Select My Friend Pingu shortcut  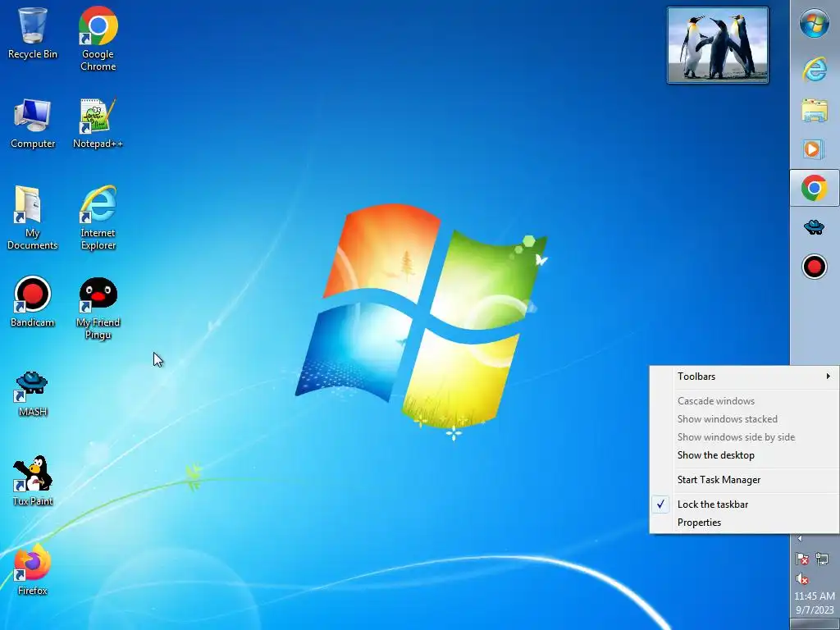pyautogui.click(x=98, y=308)
